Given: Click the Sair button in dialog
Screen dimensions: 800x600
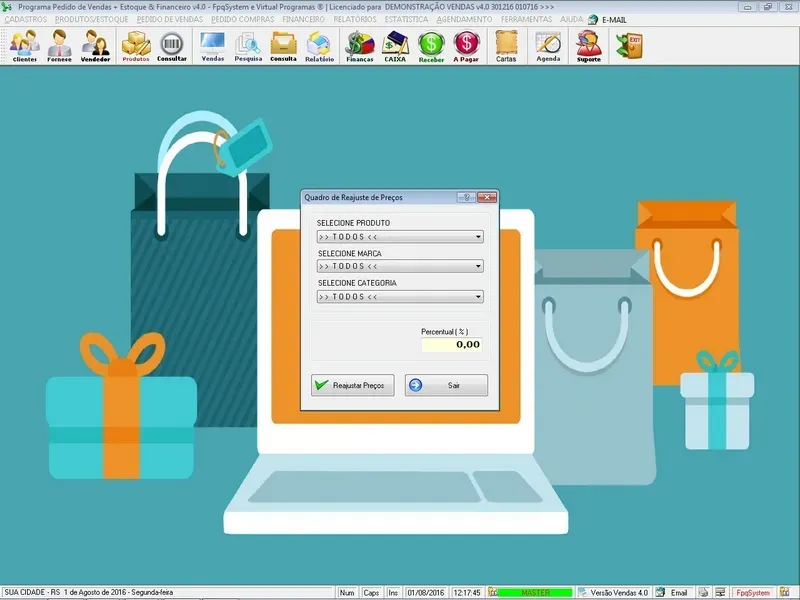Looking at the screenshot, I should point(446,385).
